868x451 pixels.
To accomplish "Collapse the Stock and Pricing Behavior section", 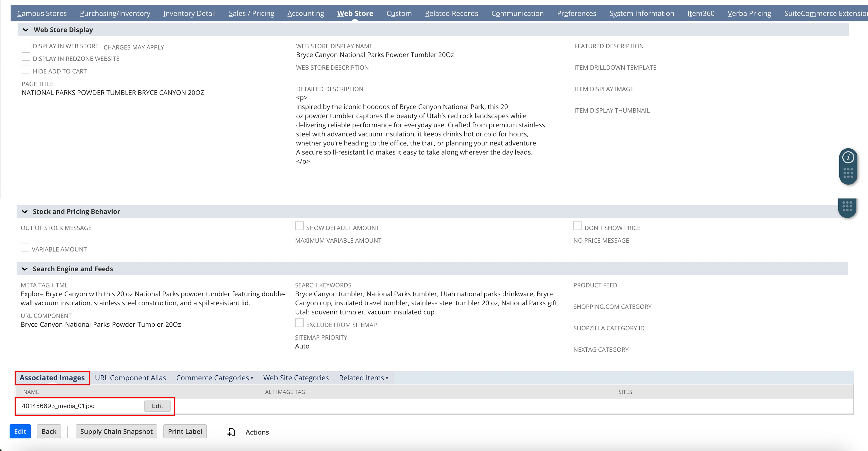I will (25, 212).
